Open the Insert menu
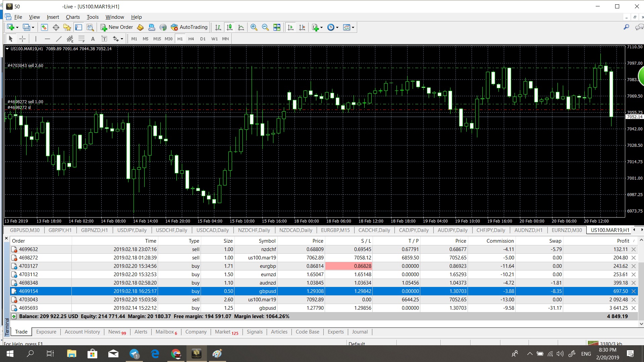The width and height of the screenshot is (644, 362). click(53, 17)
